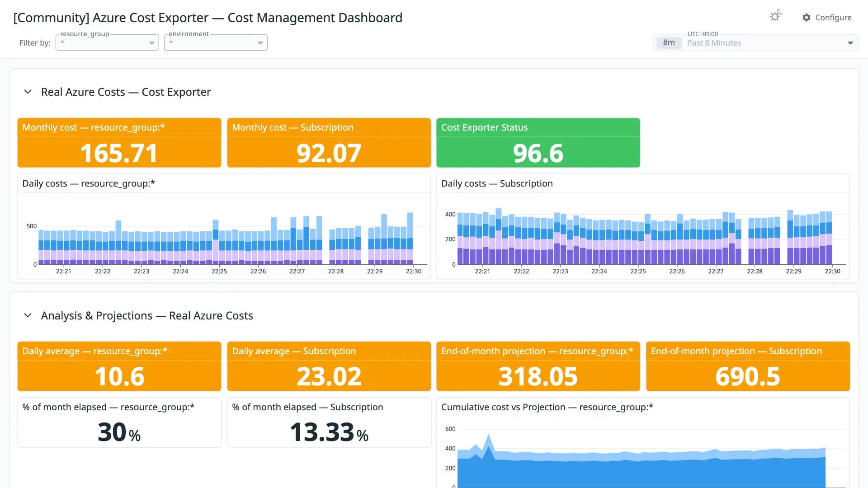Click the Past 8 Minutes text
The height and width of the screenshot is (488, 868).
[x=714, y=43]
